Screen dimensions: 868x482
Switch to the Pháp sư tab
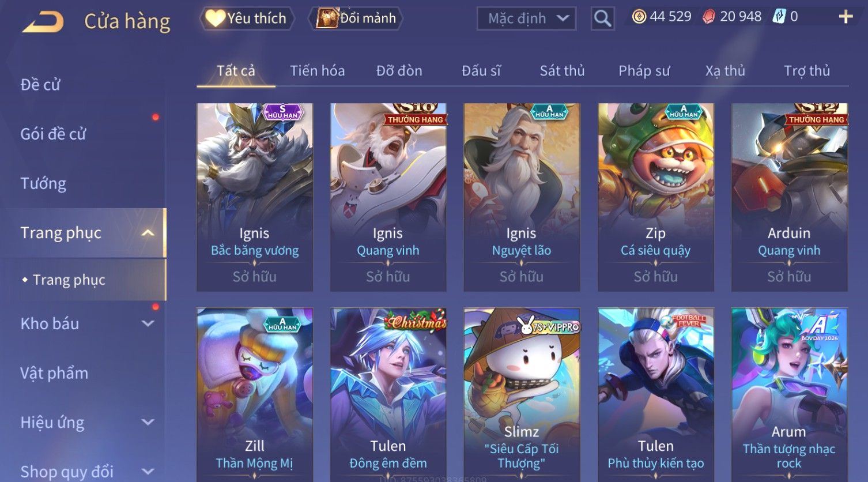click(x=644, y=71)
